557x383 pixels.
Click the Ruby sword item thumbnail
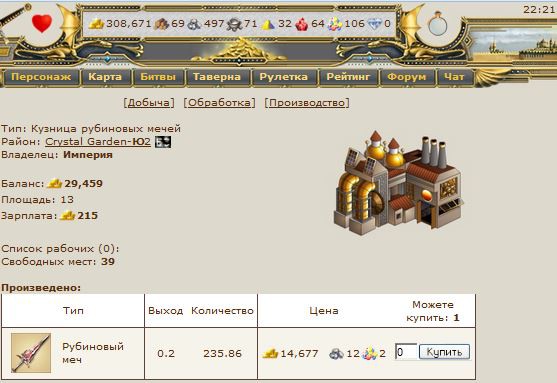click(x=31, y=353)
